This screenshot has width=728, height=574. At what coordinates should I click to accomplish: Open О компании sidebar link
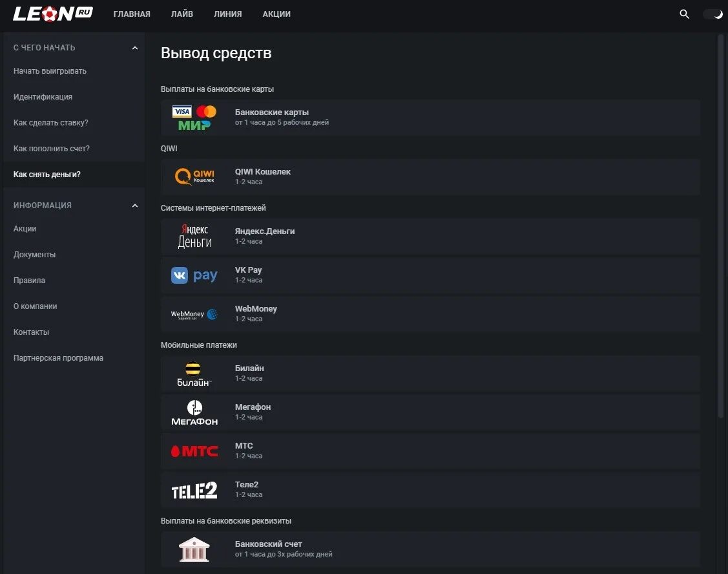click(x=36, y=306)
